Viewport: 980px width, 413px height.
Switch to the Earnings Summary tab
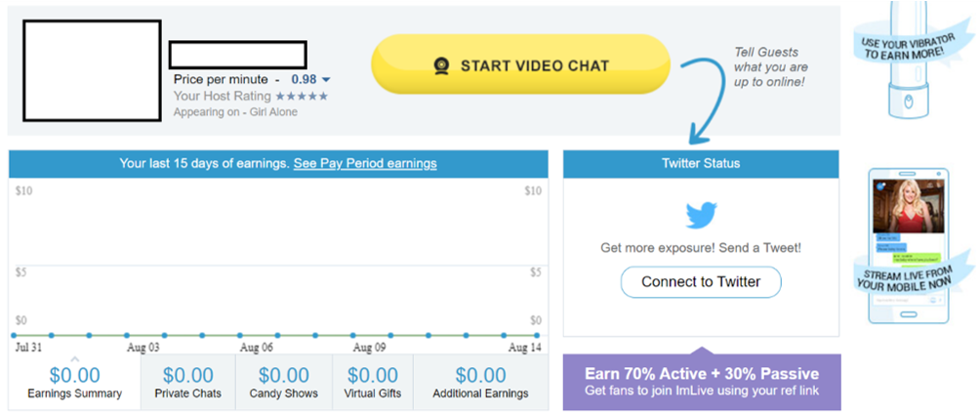74,383
